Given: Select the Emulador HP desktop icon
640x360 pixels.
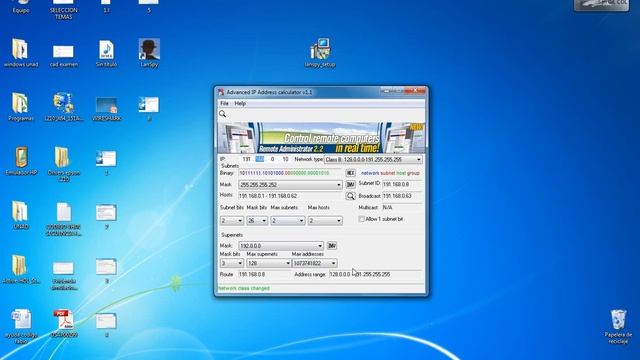Looking at the screenshot, I should [x=21, y=161].
